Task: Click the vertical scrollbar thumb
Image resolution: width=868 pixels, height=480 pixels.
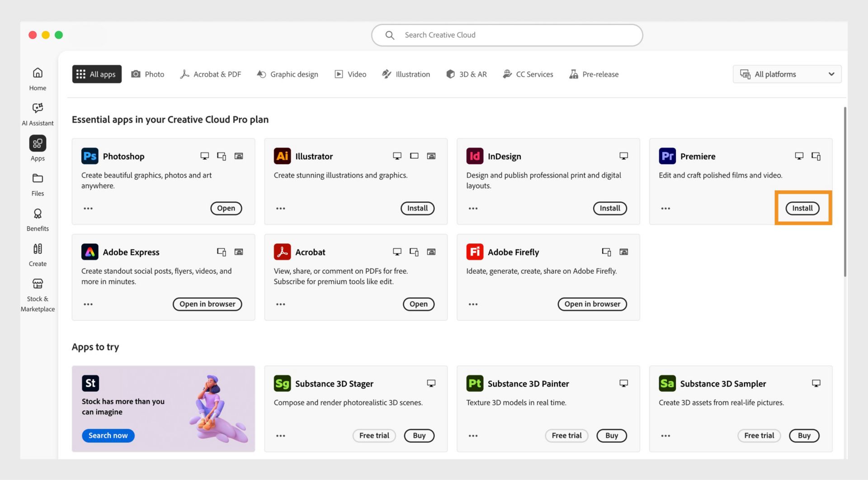Action: (845, 192)
